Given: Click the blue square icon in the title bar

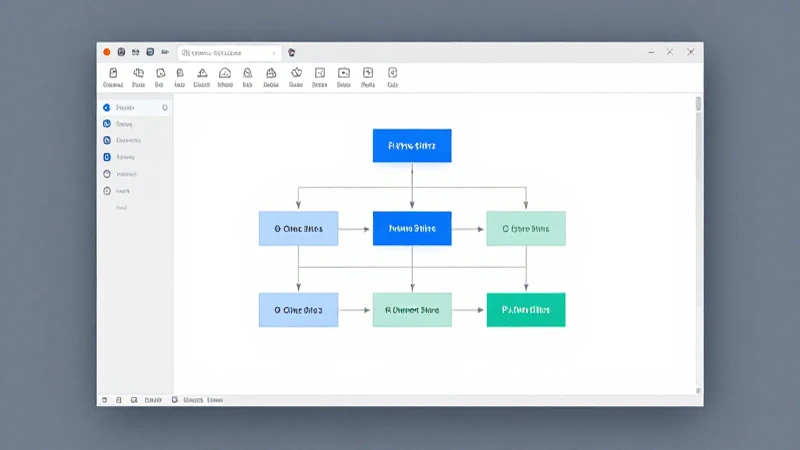Looking at the screenshot, I should coord(150,52).
